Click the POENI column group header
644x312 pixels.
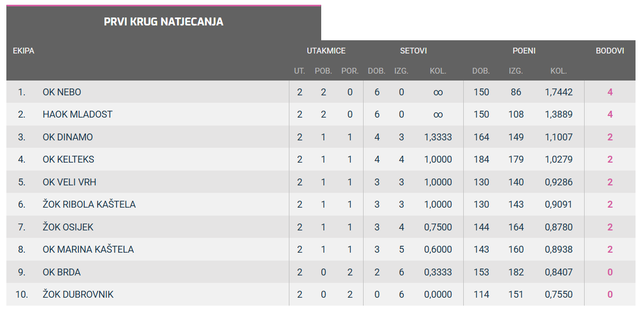(x=524, y=51)
